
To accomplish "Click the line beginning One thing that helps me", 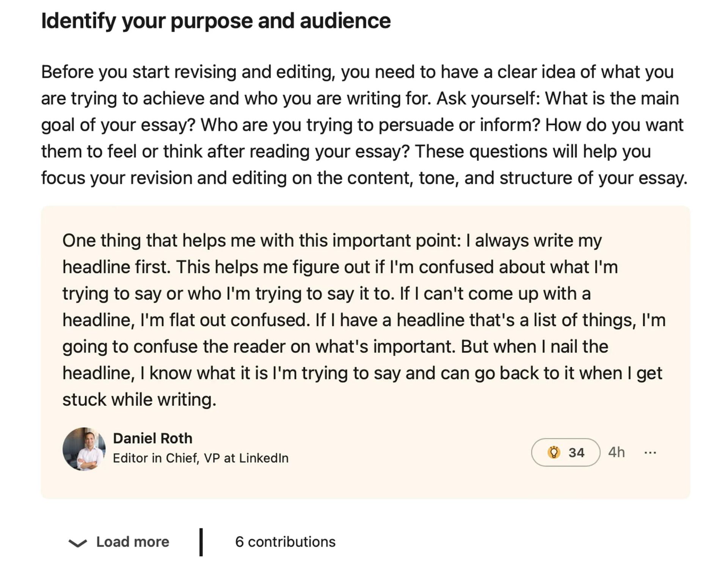I will click(x=332, y=240).
